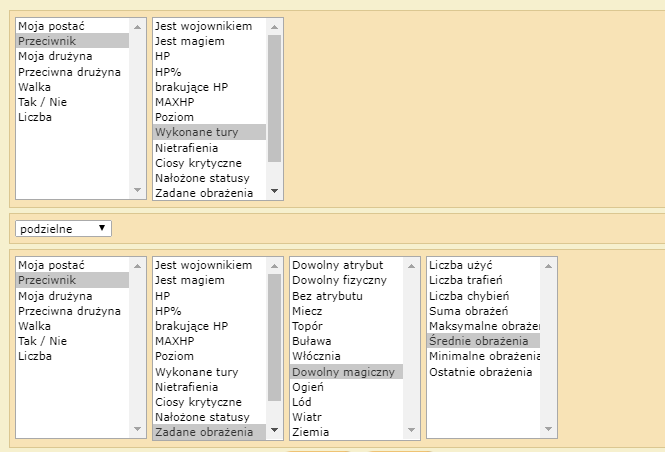Choose 'Lód' attribute option
The image size is (665, 452).
click(x=346, y=402)
